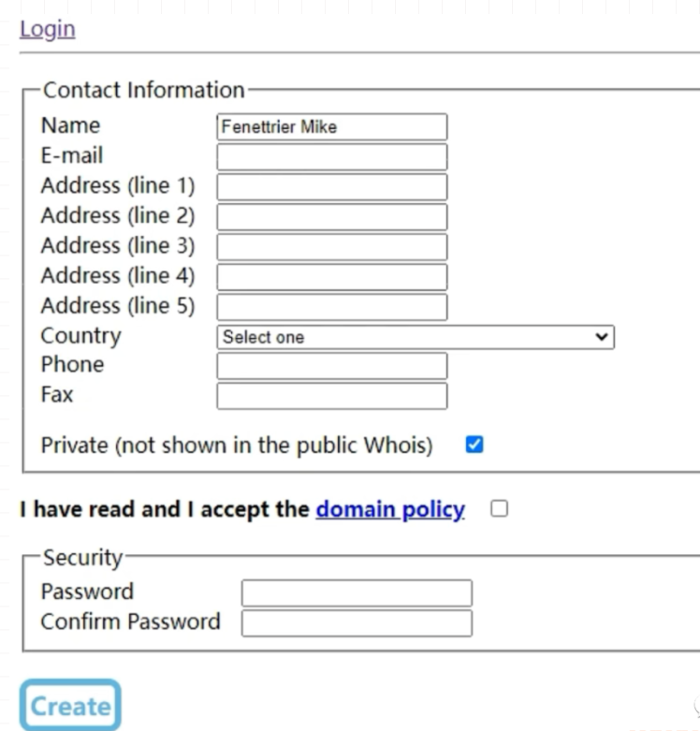Click the Login link

tap(47, 29)
